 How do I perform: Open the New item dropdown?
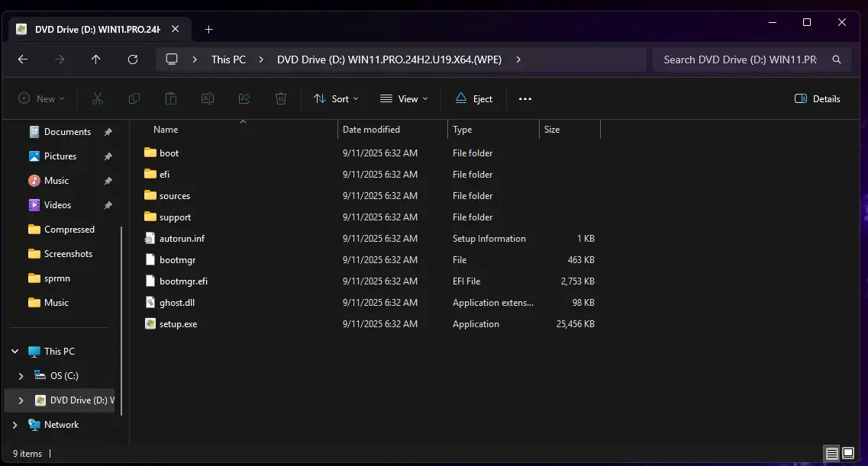pos(41,98)
